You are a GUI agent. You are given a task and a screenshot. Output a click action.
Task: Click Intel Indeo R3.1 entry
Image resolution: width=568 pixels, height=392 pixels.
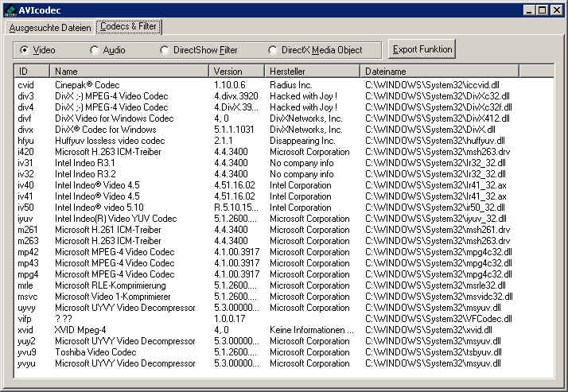[85, 163]
